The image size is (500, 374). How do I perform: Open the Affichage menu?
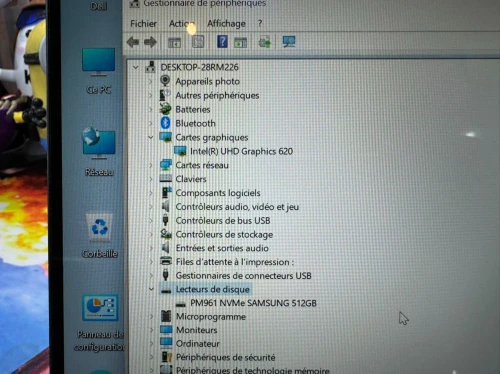coord(226,24)
